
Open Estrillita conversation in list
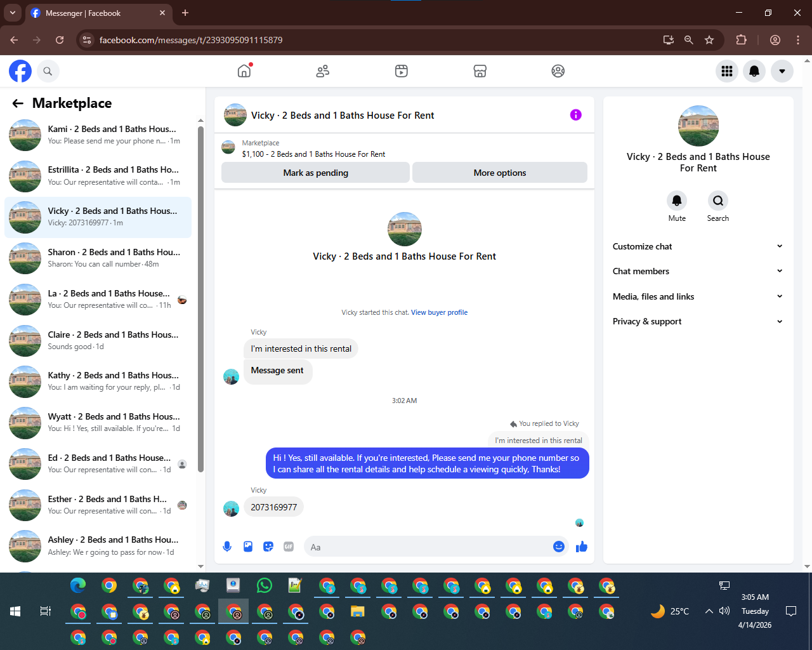click(98, 176)
